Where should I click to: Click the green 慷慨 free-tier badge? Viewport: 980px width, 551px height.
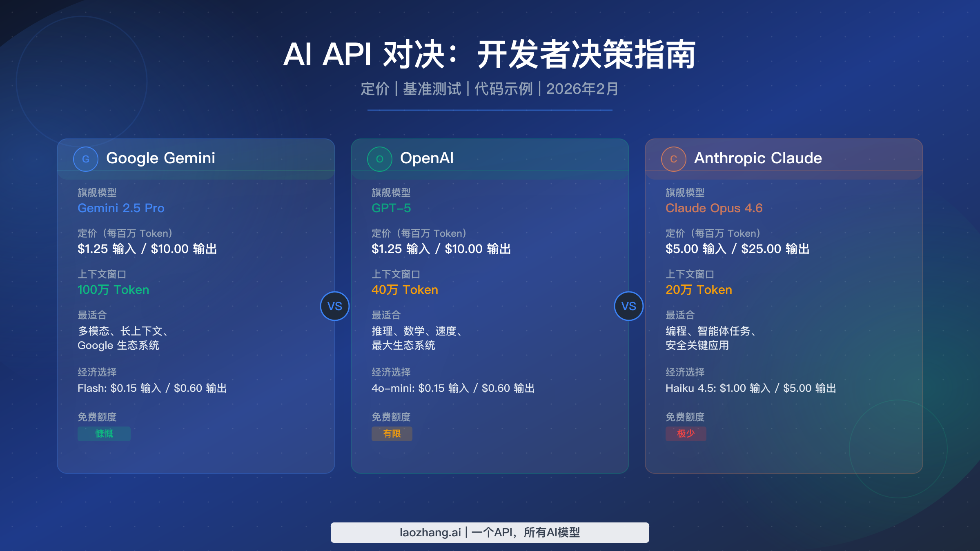point(104,433)
